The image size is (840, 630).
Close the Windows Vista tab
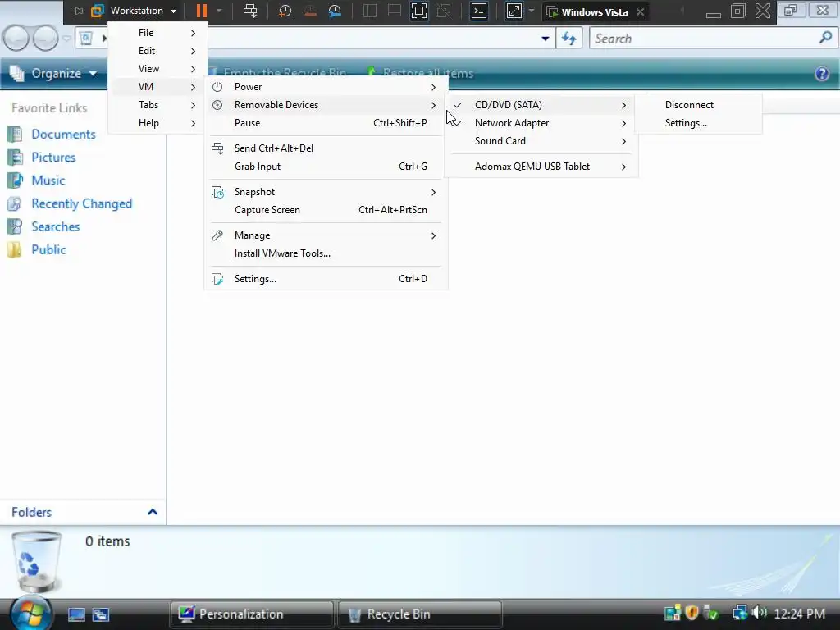click(x=640, y=11)
